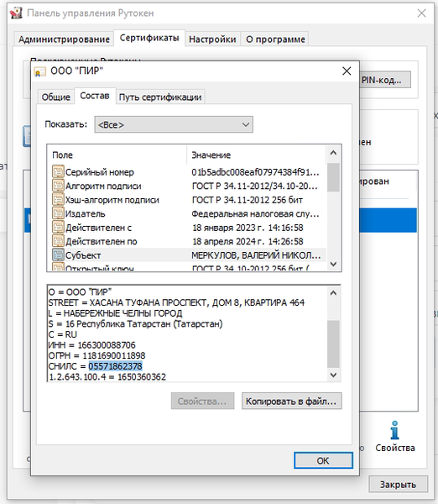
Task: Click the field list scroll up arrow
Action: pos(333,153)
